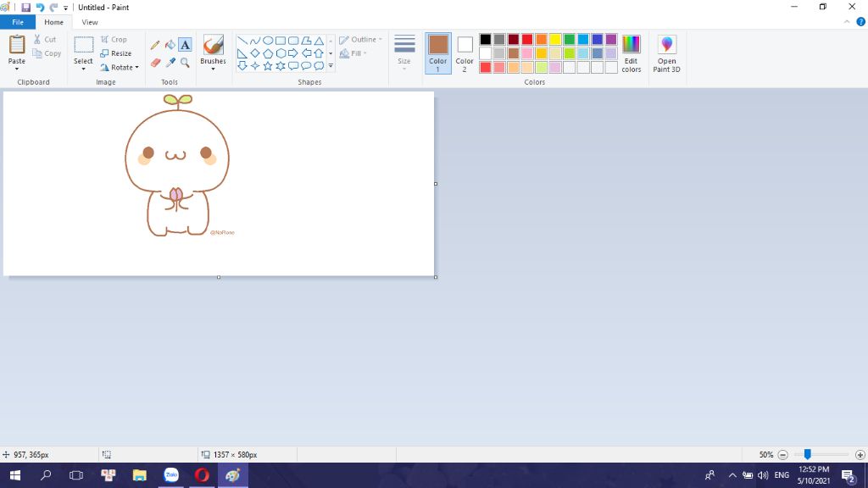Image resolution: width=868 pixels, height=488 pixels.
Task: Select the Eraser tool
Action: [x=156, y=63]
